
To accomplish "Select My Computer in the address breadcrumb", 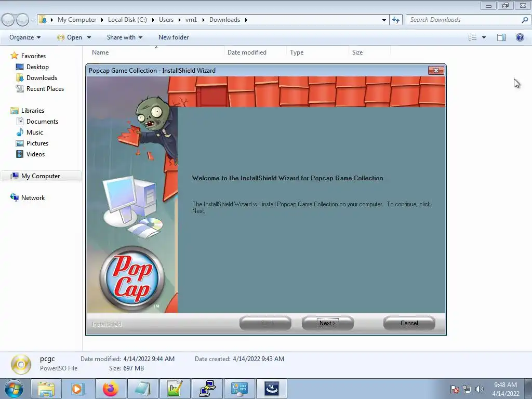I will (x=77, y=20).
